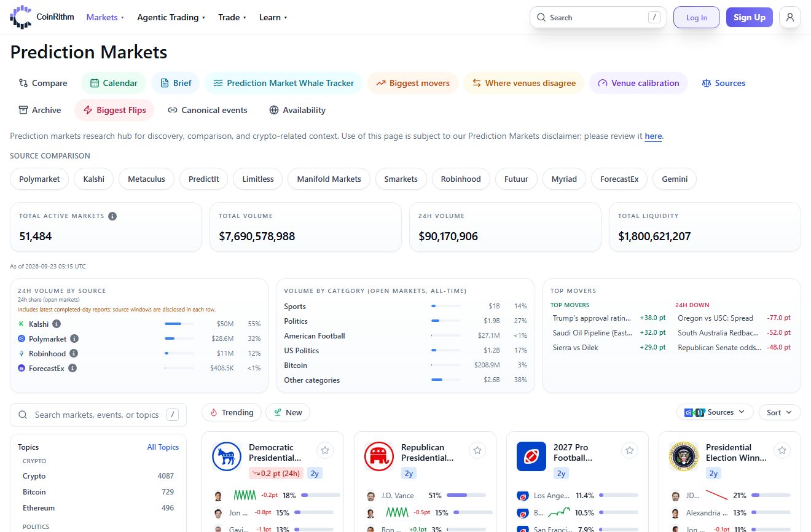The image size is (811, 532).
Task: Click the Republican elephant logo thumbnail
Action: point(379,456)
